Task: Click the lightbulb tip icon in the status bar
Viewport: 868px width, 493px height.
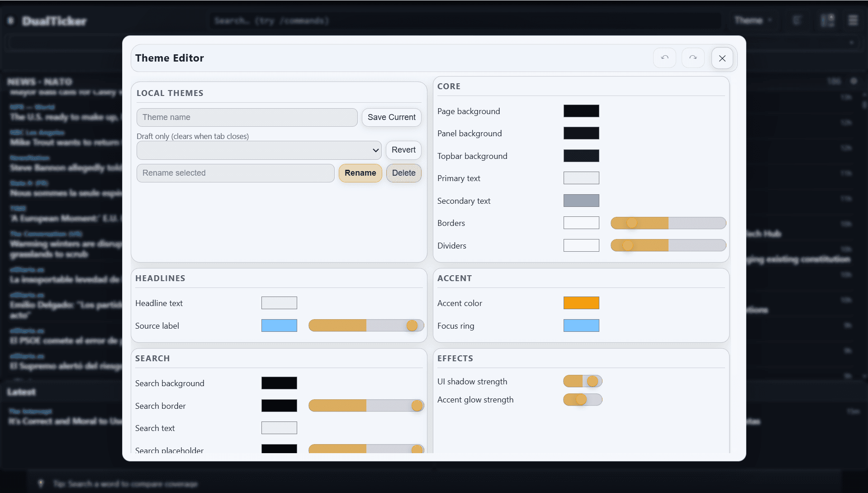Action: tap(41, 483)
